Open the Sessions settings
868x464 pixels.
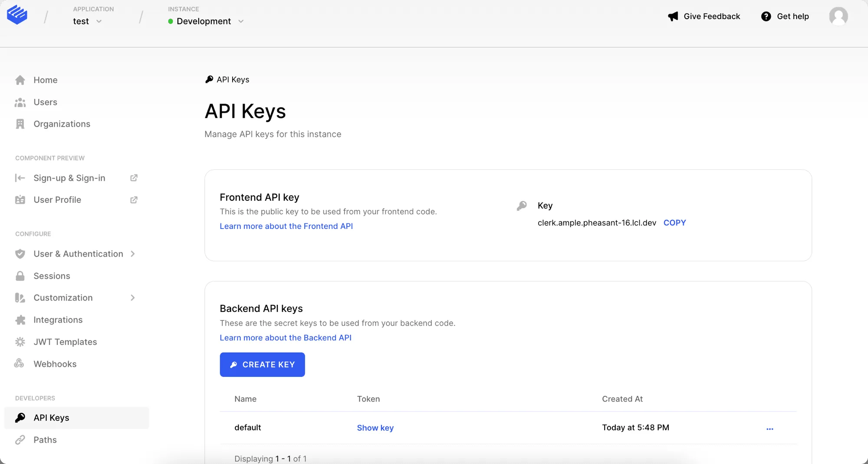tap(52, 276)
